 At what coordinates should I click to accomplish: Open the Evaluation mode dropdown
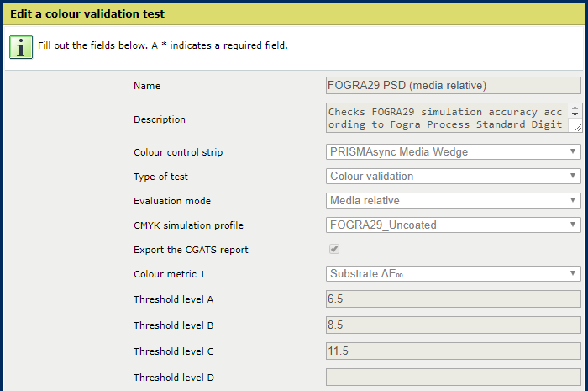(453, 201)
